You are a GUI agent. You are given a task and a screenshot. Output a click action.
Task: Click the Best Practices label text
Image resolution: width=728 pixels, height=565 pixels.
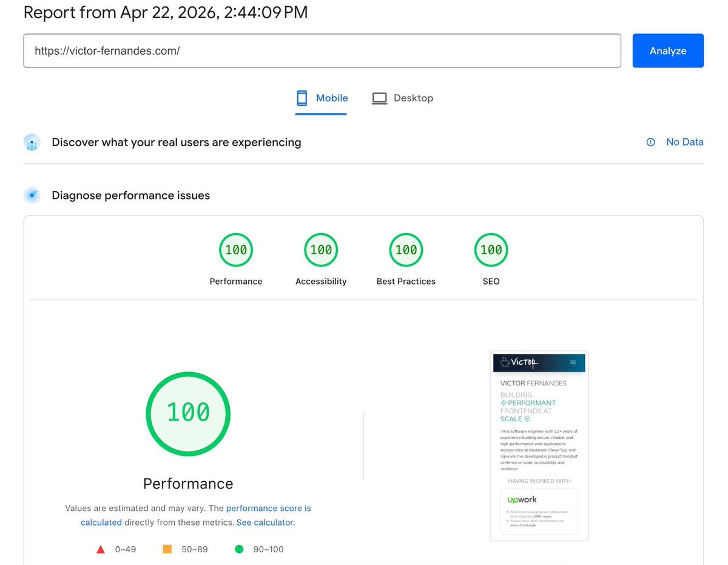tap(406, 282)
